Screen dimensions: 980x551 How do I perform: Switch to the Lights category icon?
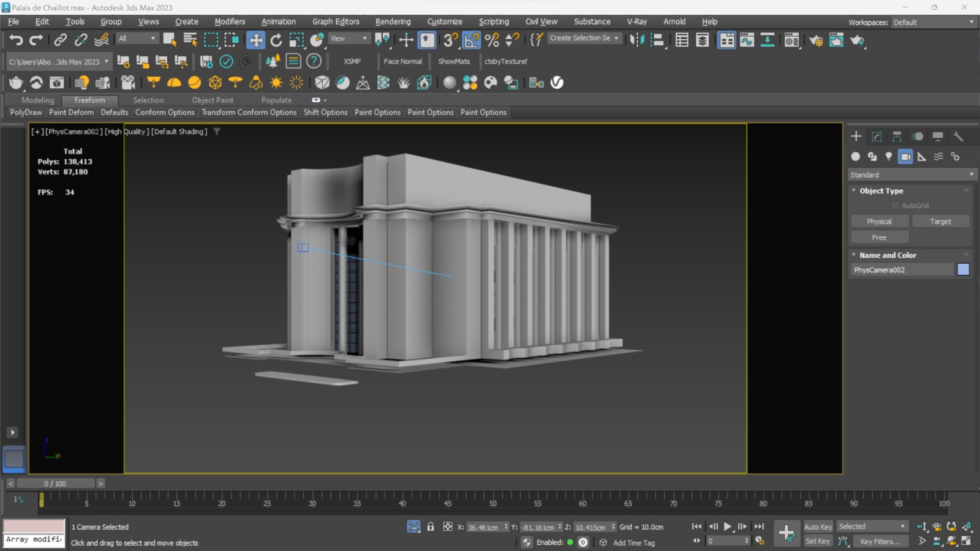click(x=889, y=157)
